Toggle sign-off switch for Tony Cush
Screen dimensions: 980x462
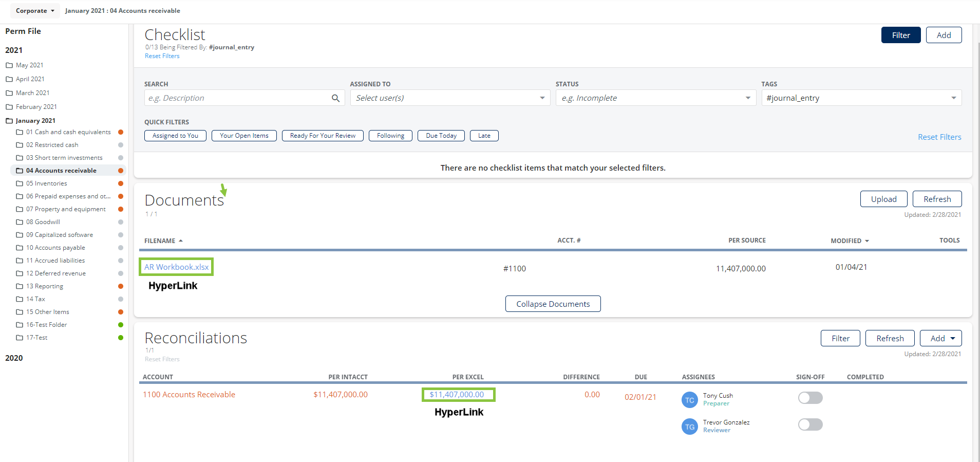[811, 398]
